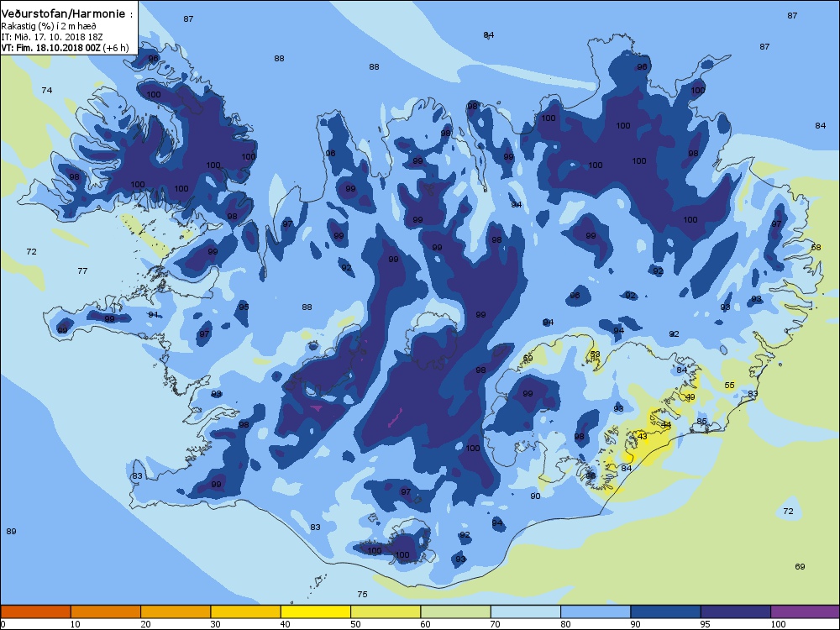Image resolution: width=840 pixels, height=630 pixels.
Task: Click the 95–100 navy legend swatch
Action: pyautogui.click(x=736, y=612)
